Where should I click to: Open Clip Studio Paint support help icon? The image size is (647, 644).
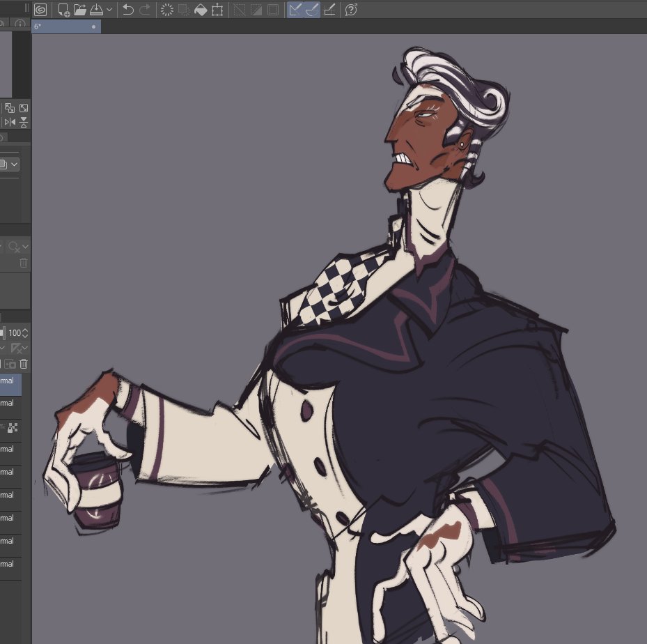point(351,10)
